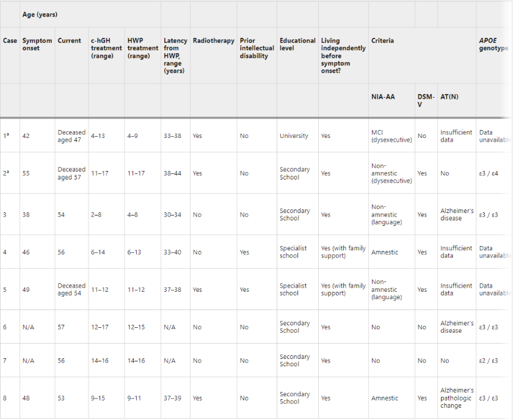513x420 pixels.
Task: Select the "NIA-AA" sub-header cell
Action: [383, 96]
